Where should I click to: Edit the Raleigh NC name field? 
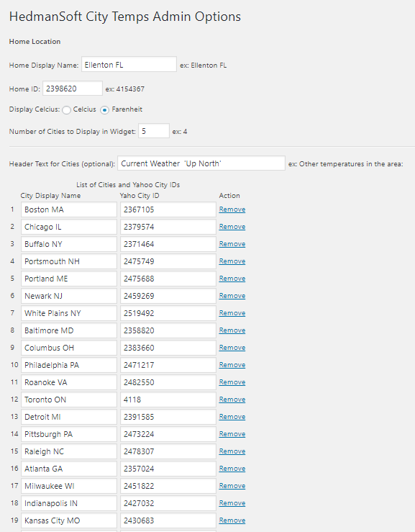pos(69,452)
